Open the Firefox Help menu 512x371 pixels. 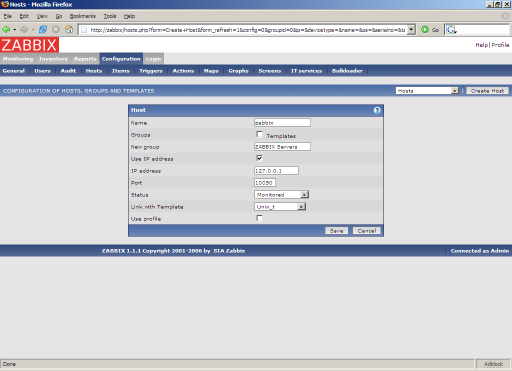tap(129, 16)
